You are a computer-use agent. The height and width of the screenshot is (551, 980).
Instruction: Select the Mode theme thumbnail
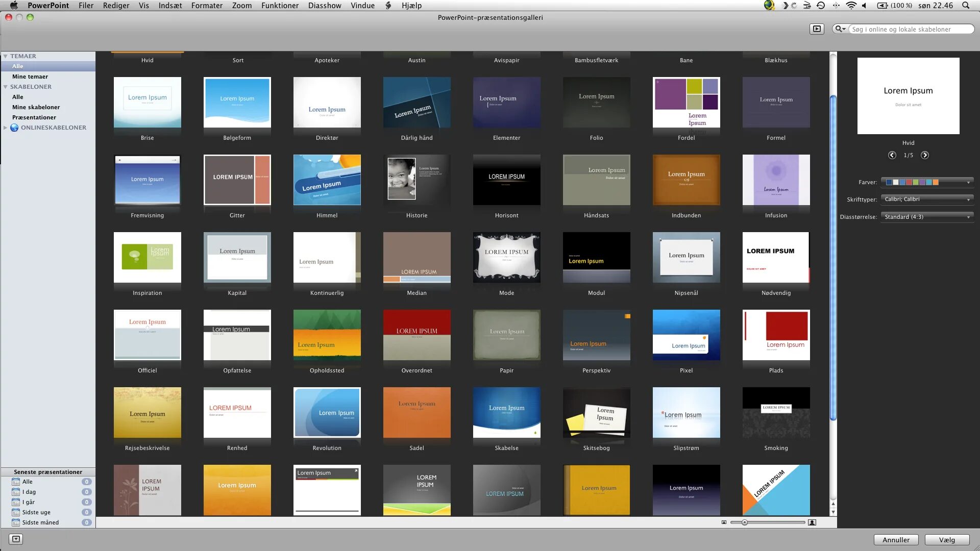click(x=507, y=257)
